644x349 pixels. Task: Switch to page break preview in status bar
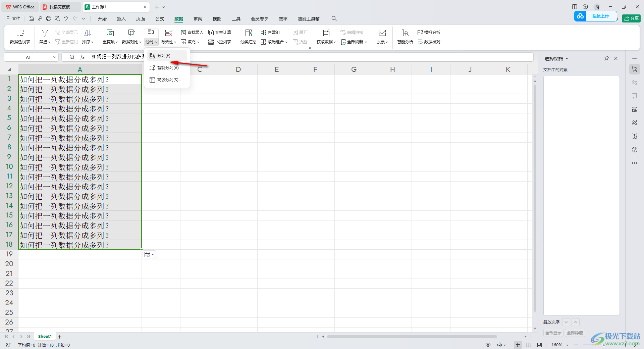(539, 345)
